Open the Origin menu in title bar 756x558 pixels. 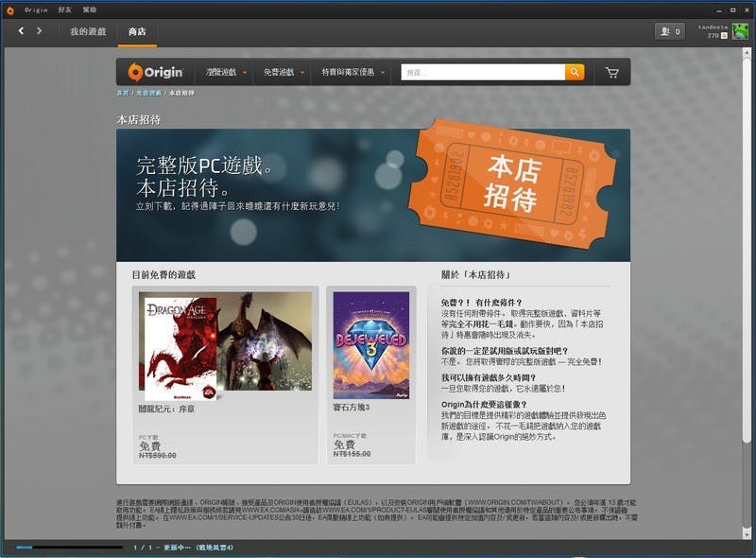(x=36, y=9)
